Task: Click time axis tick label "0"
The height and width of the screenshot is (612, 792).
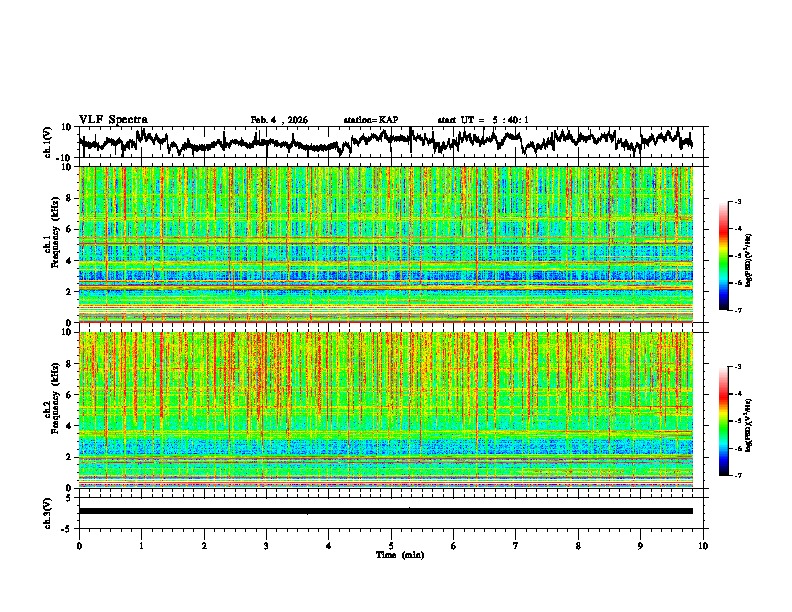Action: pos(79,546)
